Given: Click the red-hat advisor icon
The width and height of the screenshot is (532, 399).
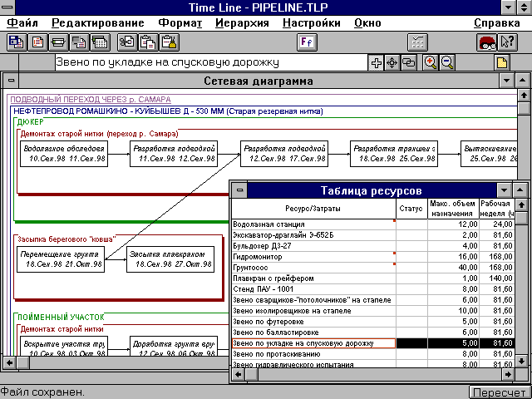Looking at the screenshot, I should (487, 41).
